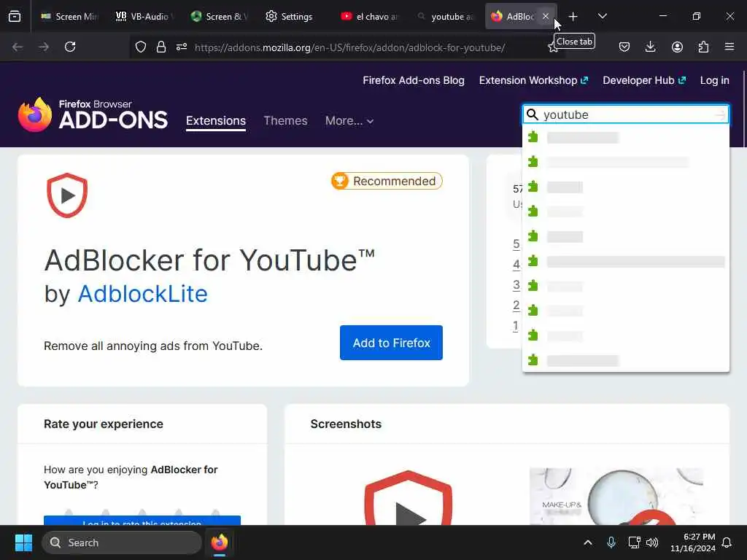
Task: Click the URL address bar
Action: tap(350, 47)
